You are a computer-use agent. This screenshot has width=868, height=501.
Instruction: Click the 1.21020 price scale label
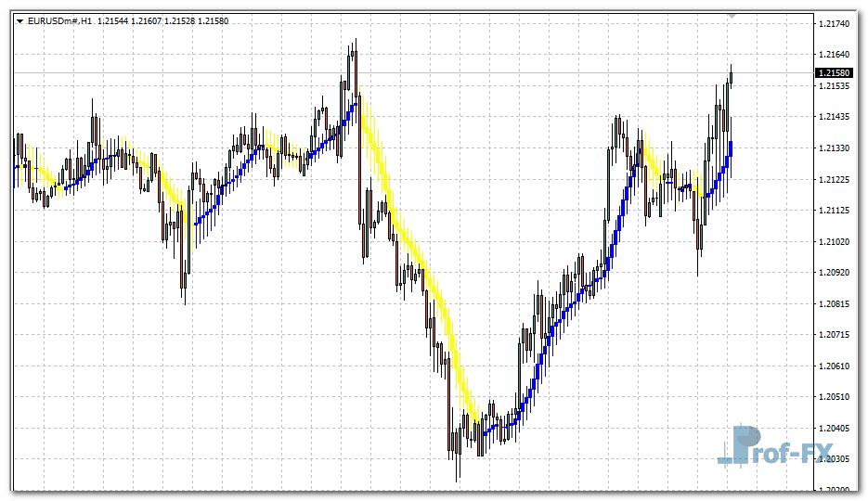[834, 241]
